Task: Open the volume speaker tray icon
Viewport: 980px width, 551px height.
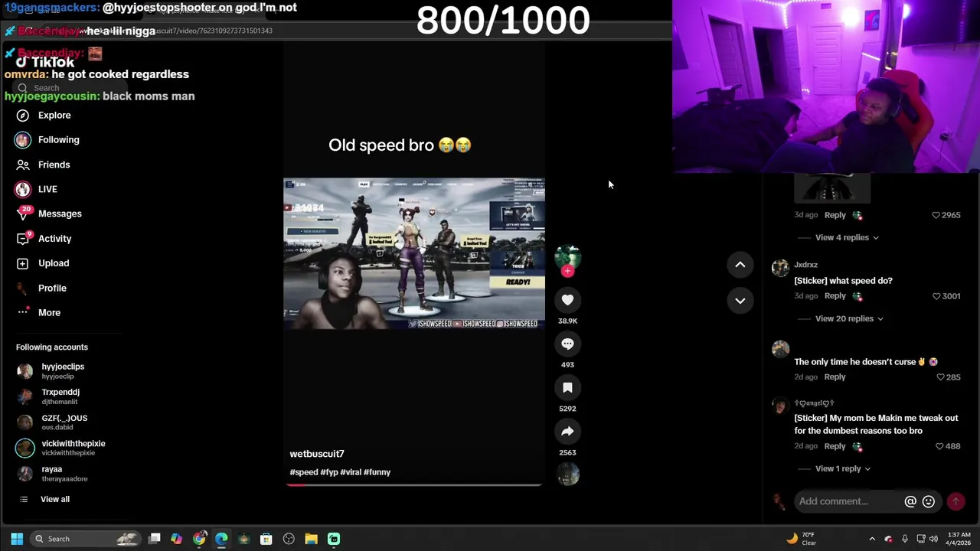Action: 934,539
